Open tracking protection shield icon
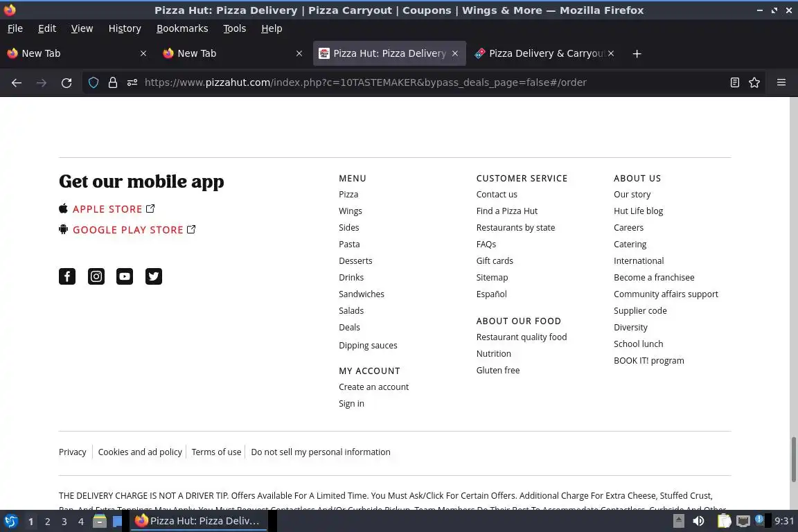Viewport: 798px width, 532px height. click(94, 82)
